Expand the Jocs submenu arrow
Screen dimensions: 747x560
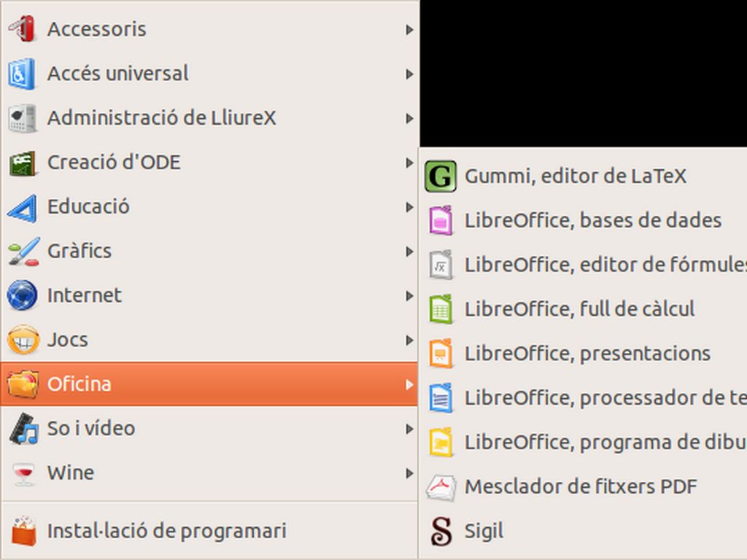point(409,341)
